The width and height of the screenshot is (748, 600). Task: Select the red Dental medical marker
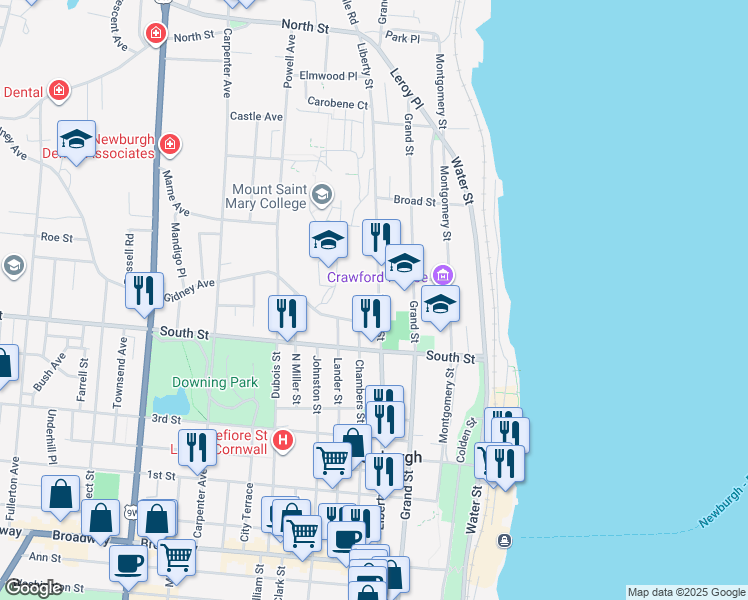(x=59, y=91)
